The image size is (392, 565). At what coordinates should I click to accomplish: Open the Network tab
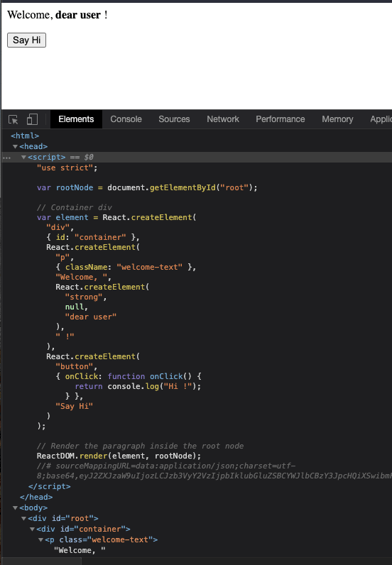tap(223, 119)
